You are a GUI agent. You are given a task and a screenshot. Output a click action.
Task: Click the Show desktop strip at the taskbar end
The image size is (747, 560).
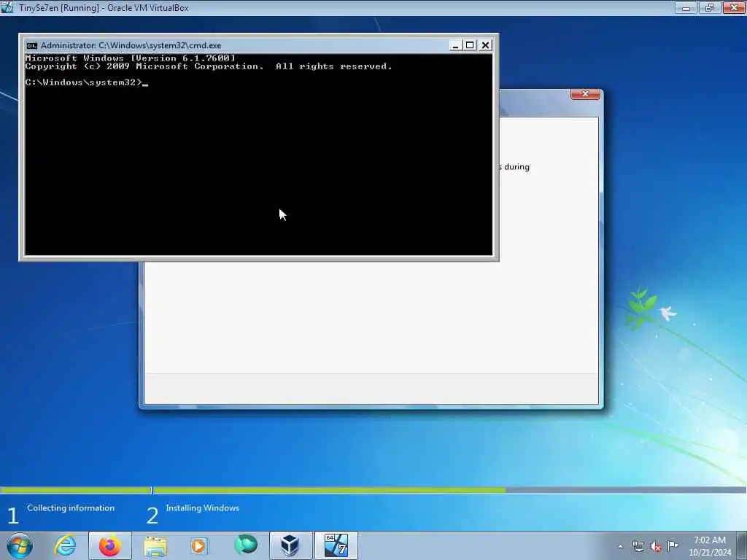coord(741,545)
